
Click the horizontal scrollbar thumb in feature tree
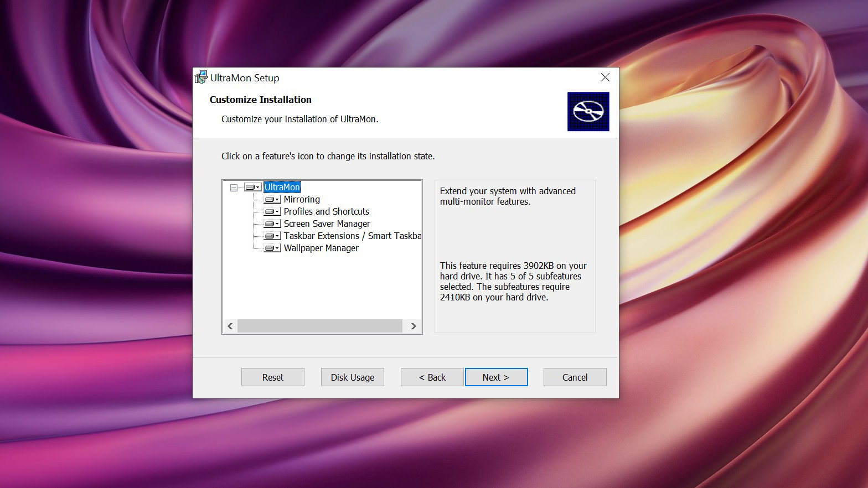click(x=320, y=326)
